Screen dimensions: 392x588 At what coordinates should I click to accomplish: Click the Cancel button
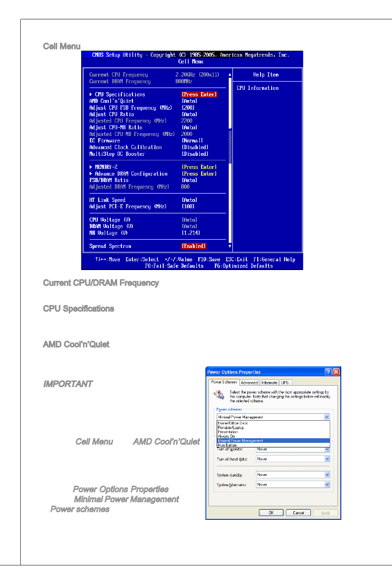tap(298, 512)
